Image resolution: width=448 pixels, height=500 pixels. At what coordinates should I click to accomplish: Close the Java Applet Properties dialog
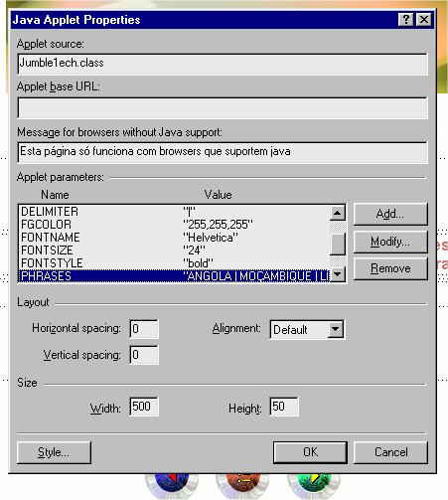tap(424, 20)
